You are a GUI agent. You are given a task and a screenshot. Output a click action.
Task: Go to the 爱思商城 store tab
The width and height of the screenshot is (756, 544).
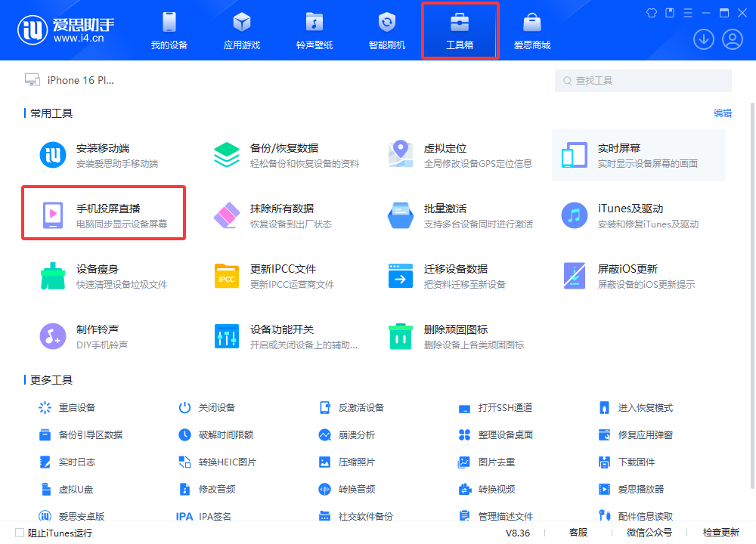point(531,30)
